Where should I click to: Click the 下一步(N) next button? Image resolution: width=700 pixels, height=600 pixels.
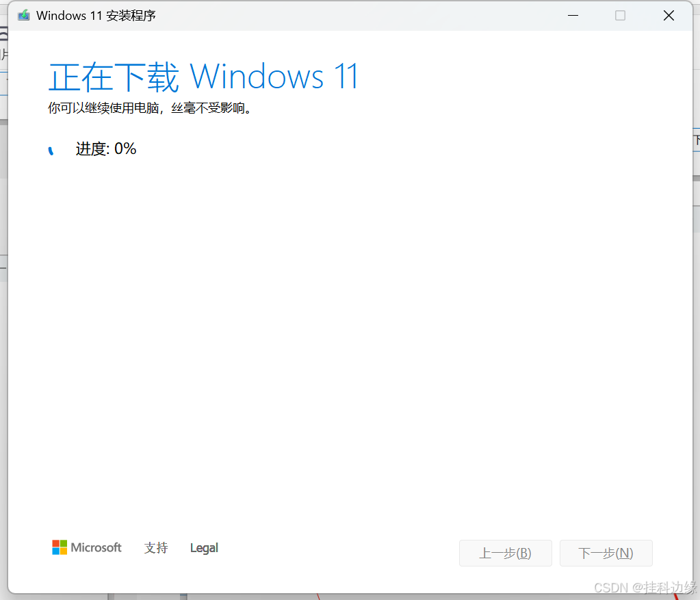point(606,553)
